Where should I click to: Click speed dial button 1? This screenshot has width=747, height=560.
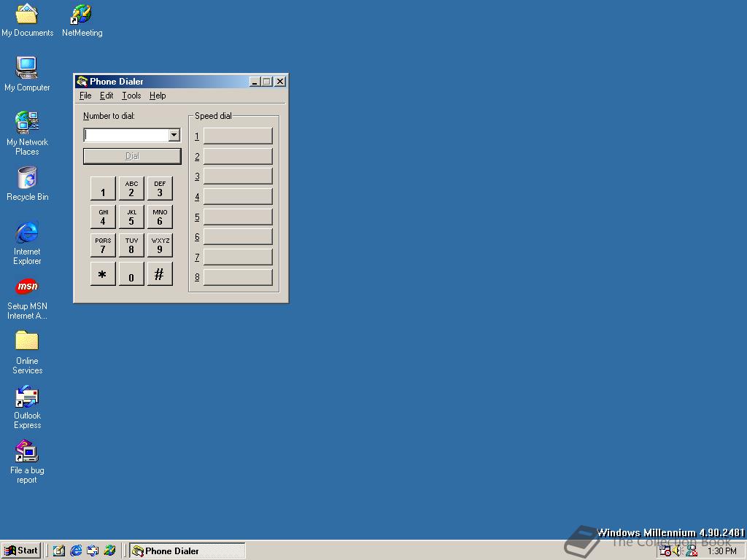pos(238,136)
